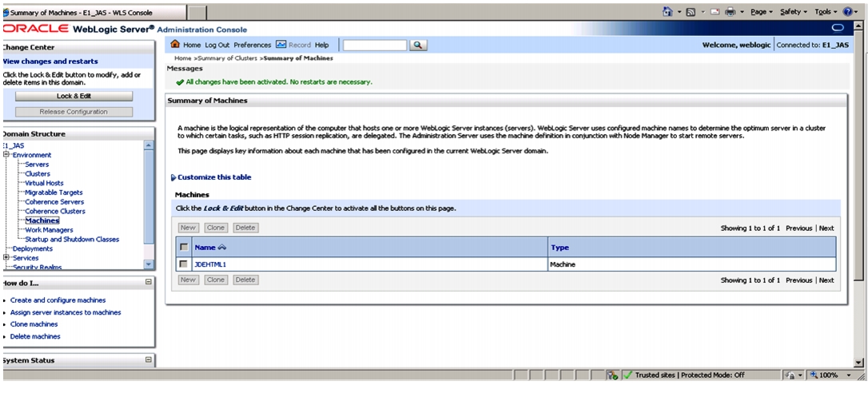Click the green check Trusted sites icon
This screenshot has height=397, width=868.
click(x=627, y=375)
